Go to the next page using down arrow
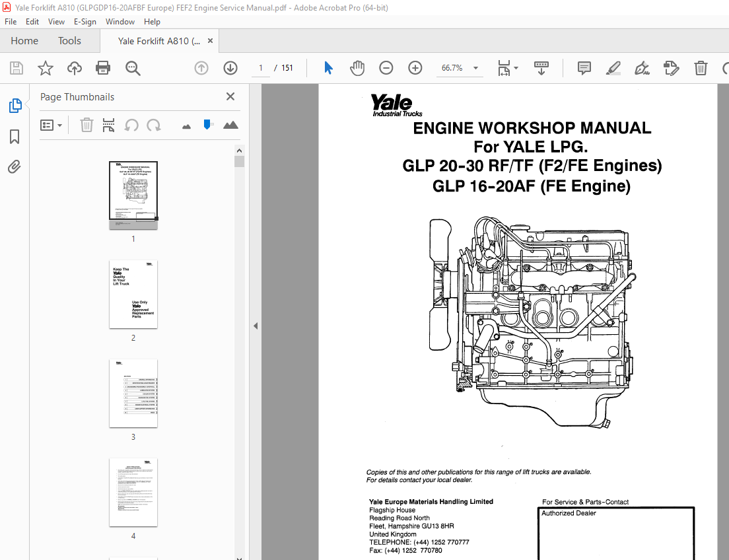 pos(230,69)
